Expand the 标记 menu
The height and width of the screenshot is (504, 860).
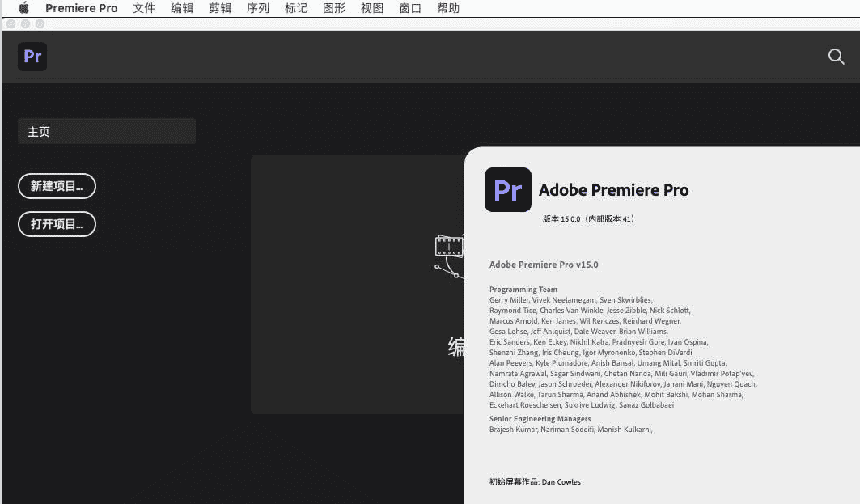coord(296,8)
